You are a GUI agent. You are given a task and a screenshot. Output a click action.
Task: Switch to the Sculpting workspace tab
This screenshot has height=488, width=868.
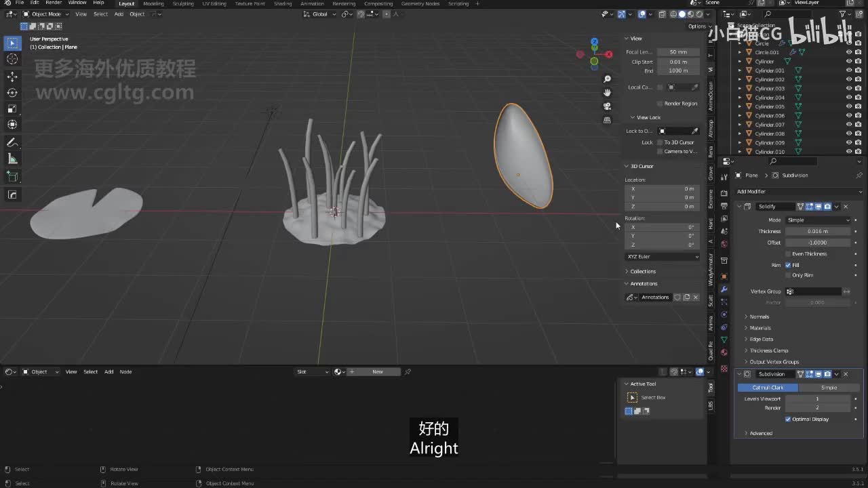(183, 3)
